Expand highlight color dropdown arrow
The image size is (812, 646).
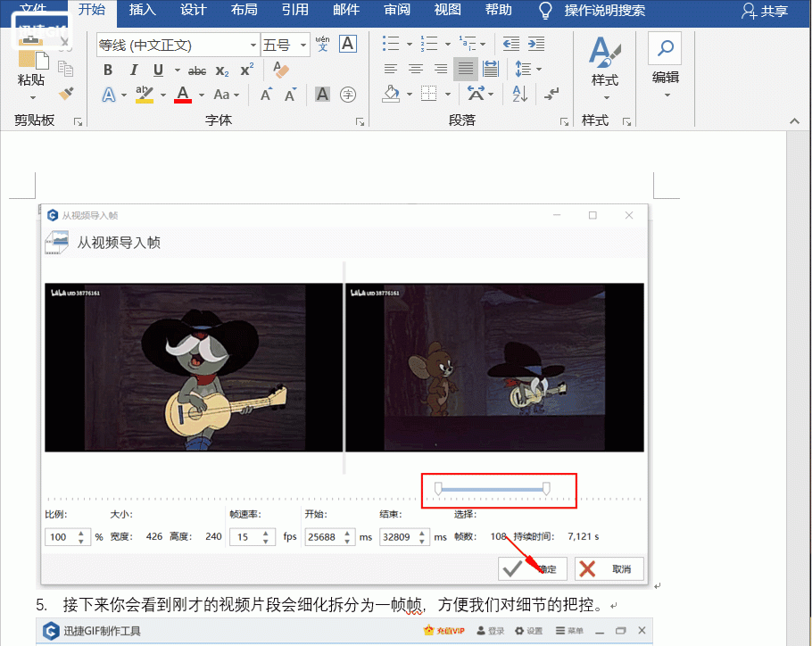coord(162,95)
